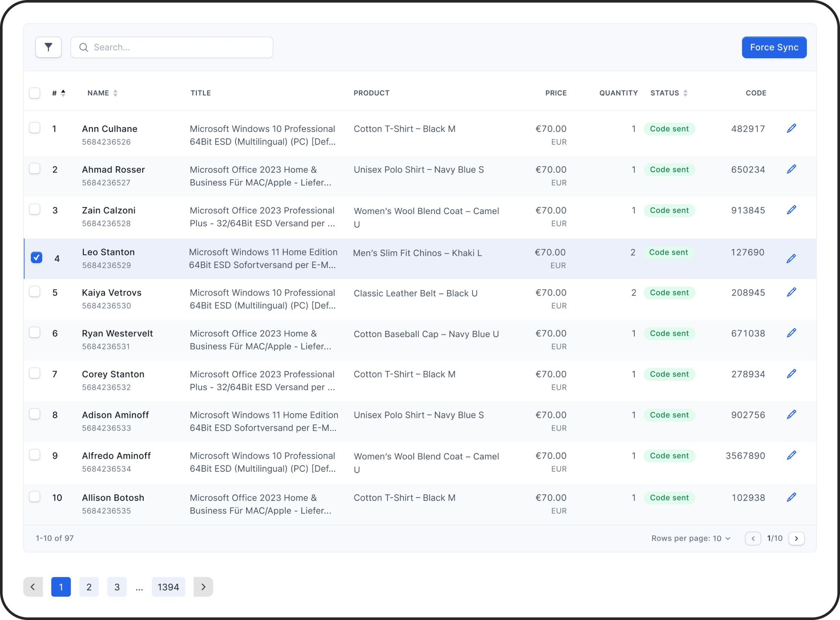840x620 pixels.
Task: Open the filter options panel
Action: tap(48, 47)
